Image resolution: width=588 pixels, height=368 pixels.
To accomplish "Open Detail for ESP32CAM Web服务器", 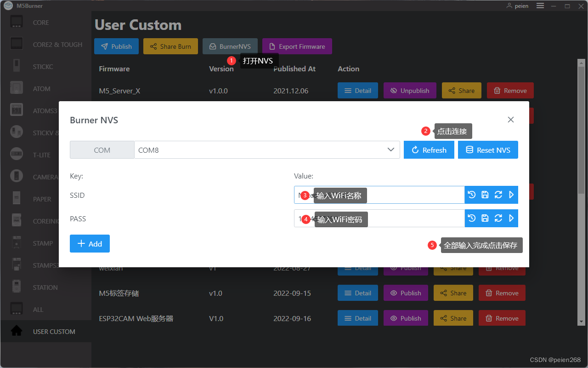I will point(358,318).
